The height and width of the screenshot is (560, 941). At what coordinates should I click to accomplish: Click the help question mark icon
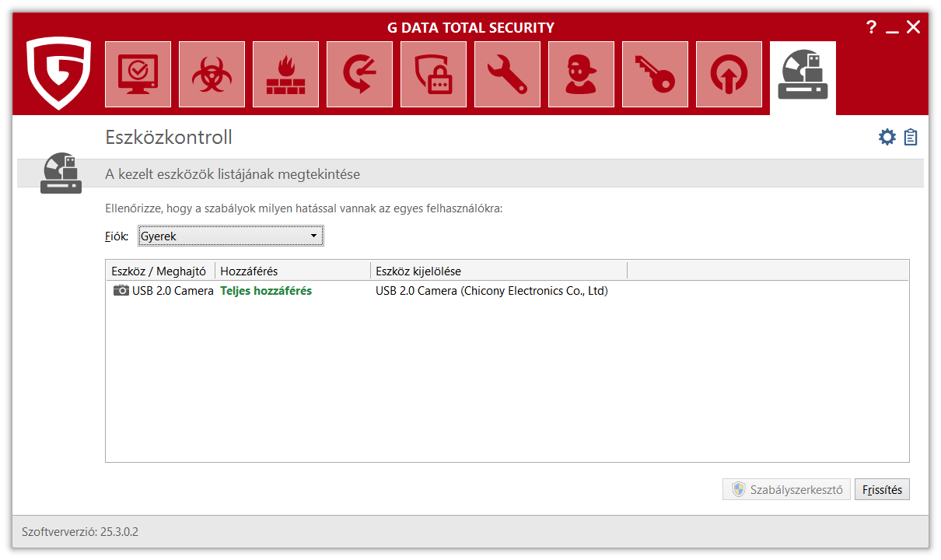pyautogui.click(x=871, y=27)
